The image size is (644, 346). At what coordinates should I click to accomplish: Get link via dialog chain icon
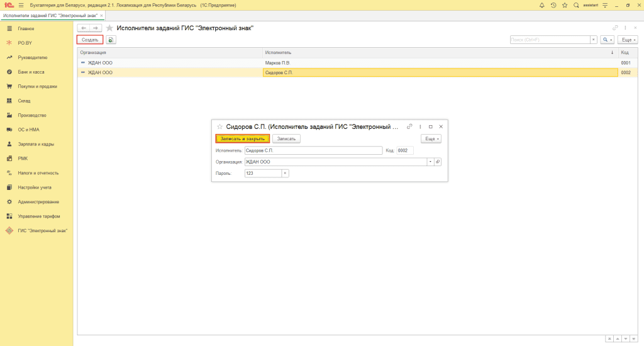[x=409, y=126]
